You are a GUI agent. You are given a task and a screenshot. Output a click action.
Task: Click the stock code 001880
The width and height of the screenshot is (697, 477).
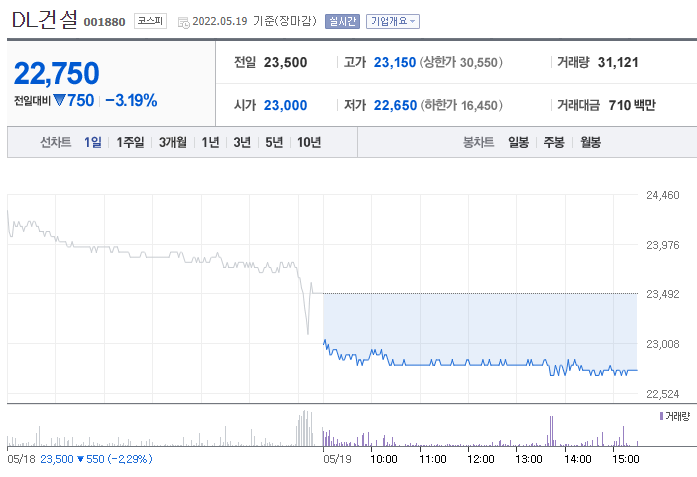coord(104,22)
